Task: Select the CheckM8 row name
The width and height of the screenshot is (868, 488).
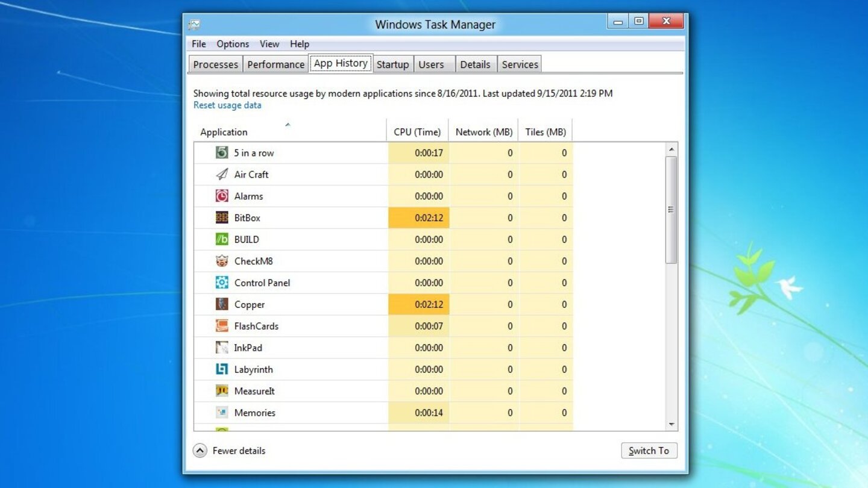Action: pyautogui.click(x=253, y=261)
